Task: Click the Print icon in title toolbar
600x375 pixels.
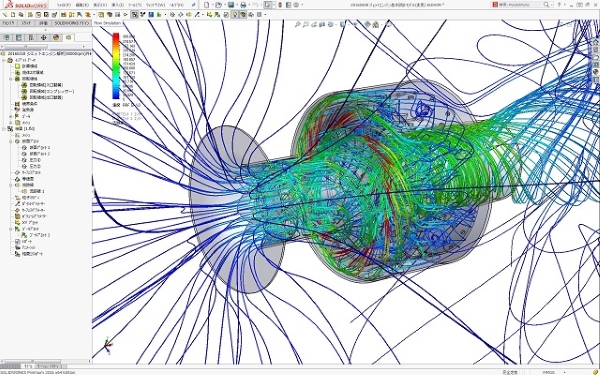Action: point(243,5)
